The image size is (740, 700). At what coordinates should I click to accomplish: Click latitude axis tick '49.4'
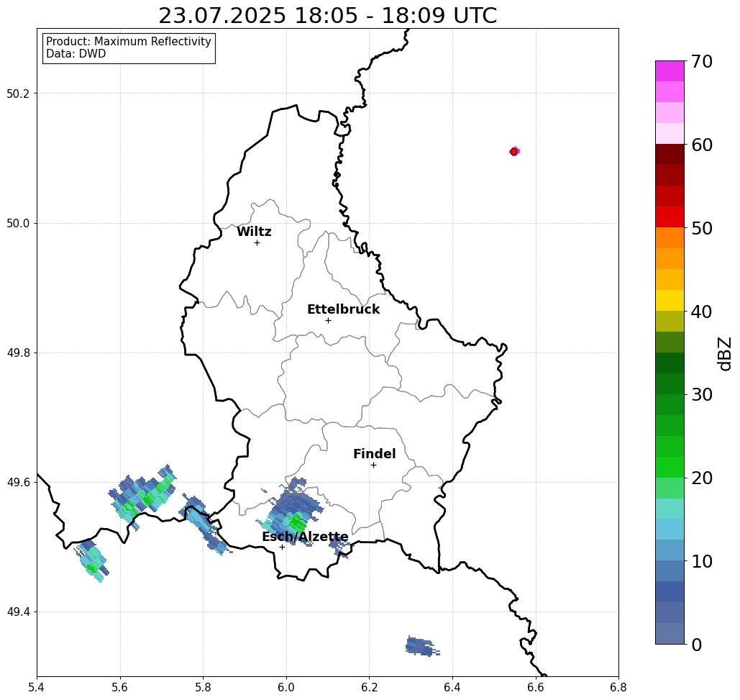tap(18, 612)
